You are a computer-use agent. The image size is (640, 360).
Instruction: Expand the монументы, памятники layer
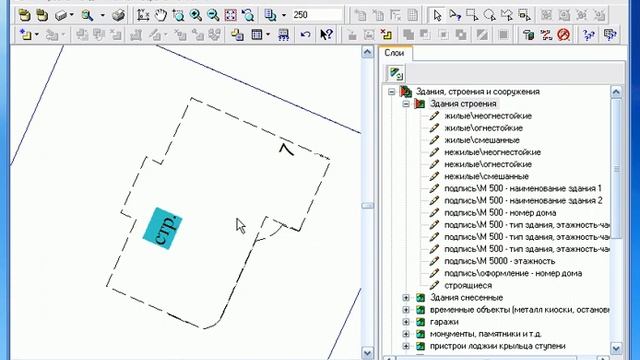coord(406,334)
